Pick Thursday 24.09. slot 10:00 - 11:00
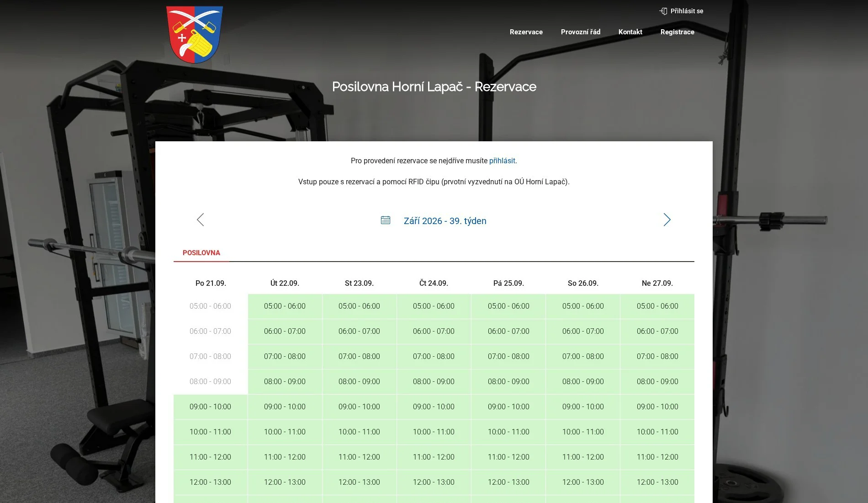The height and width of the screenshot is (503, 868). [x=434, y=432]
